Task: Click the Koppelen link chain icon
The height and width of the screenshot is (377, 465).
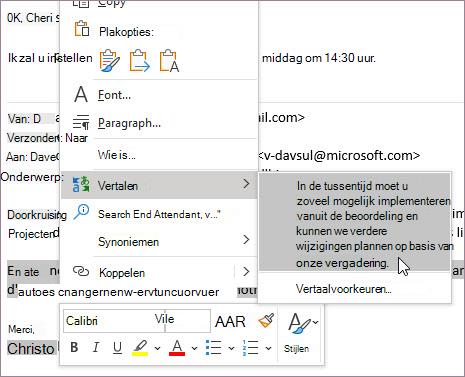Action: [81, 272]
